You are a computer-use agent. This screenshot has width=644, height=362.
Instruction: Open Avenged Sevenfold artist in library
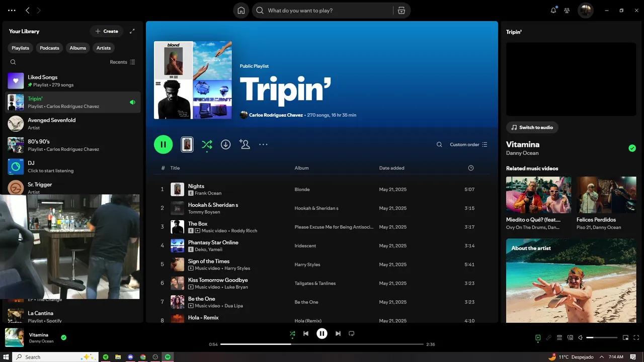73,124
